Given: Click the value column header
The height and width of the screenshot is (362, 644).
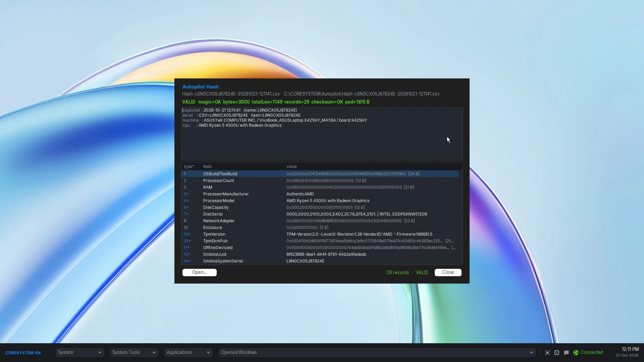Looking at the screenshot, I should tap(291, 167).
